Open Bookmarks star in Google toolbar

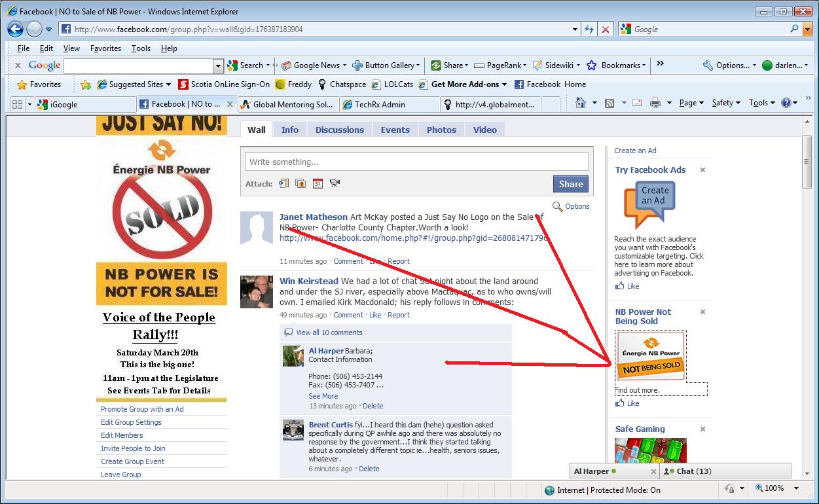[x=615, y=65]
